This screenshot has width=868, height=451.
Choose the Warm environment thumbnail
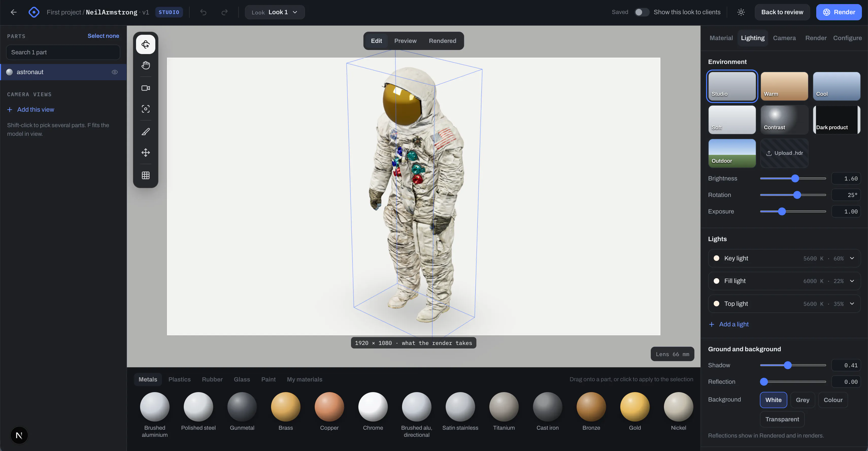pos(784,86)
